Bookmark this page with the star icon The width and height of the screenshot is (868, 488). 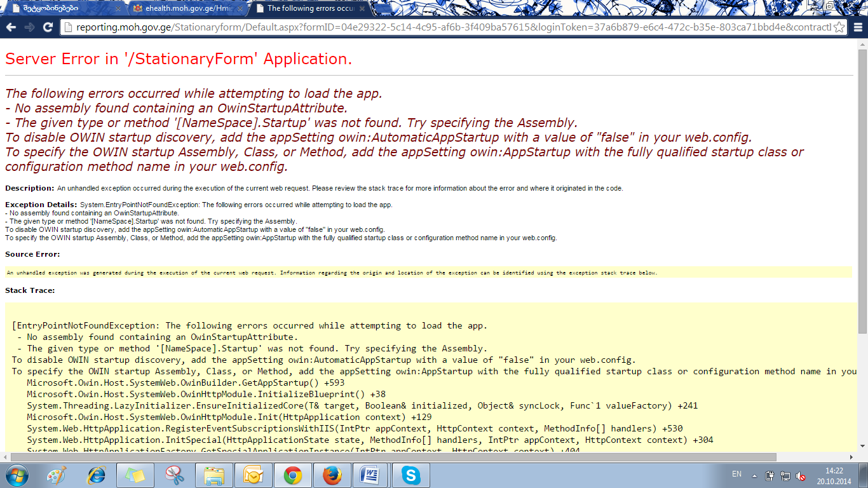point(839,27)
